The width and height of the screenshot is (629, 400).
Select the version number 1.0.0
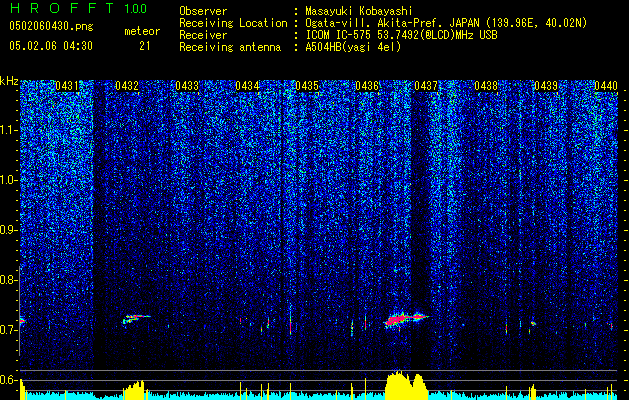(136, 9)
